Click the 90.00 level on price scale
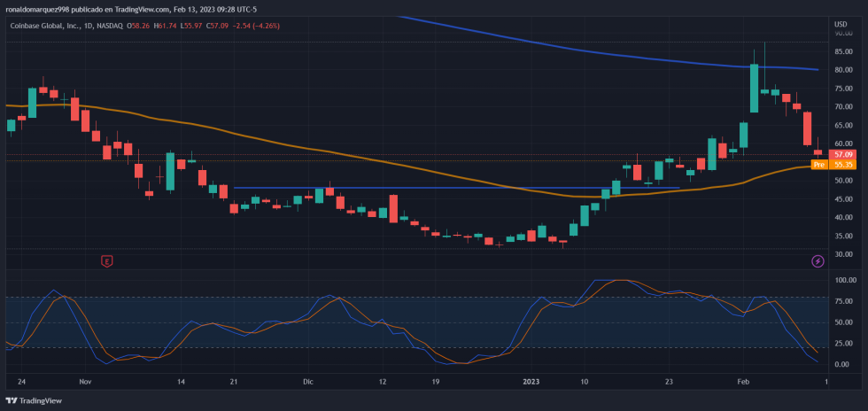This screenshot has width=868, height=411. pyautogui.click(x=842, y=34)
